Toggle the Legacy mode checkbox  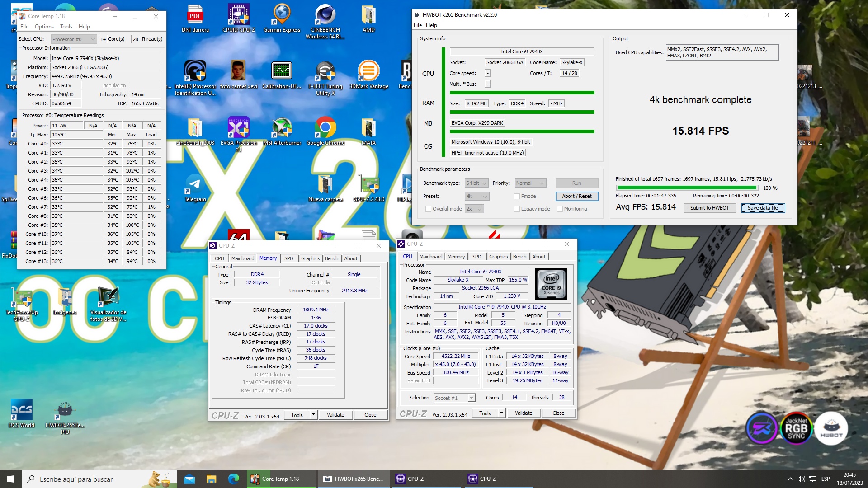pyautogui.click(x=517, y=209)
